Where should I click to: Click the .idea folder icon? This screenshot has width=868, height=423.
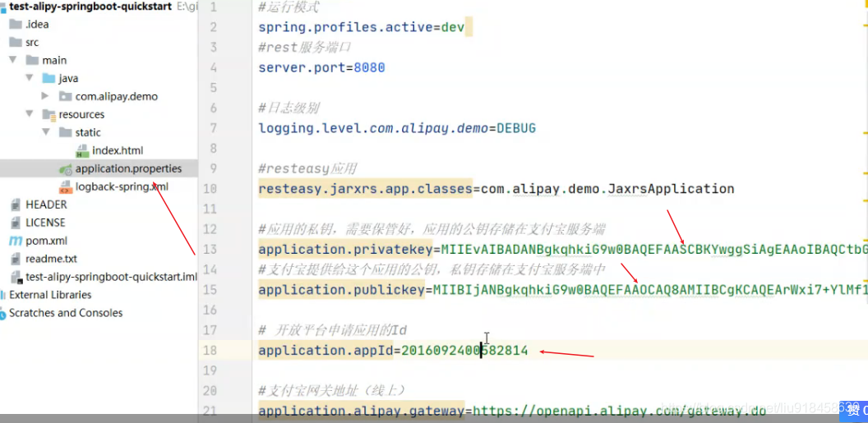16,25
